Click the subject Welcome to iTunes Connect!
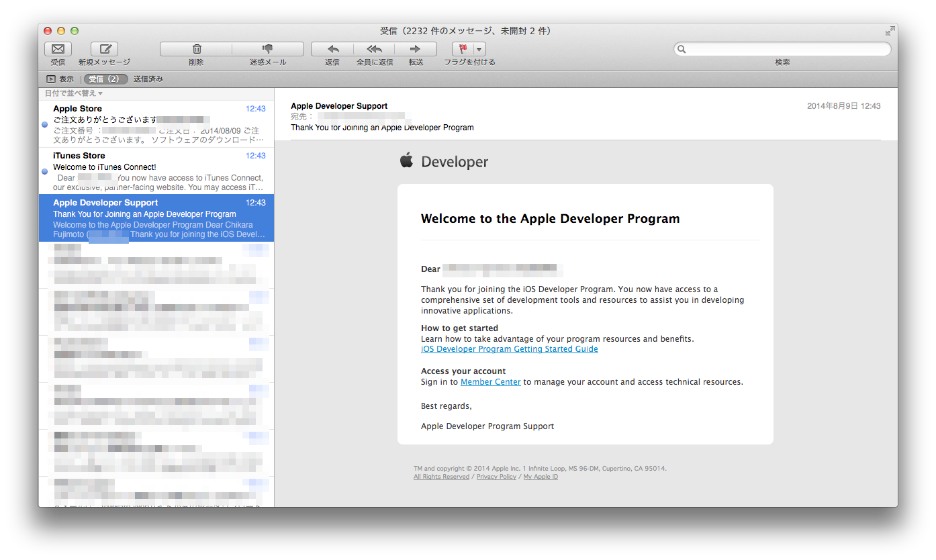 click(x=105, y=167)
